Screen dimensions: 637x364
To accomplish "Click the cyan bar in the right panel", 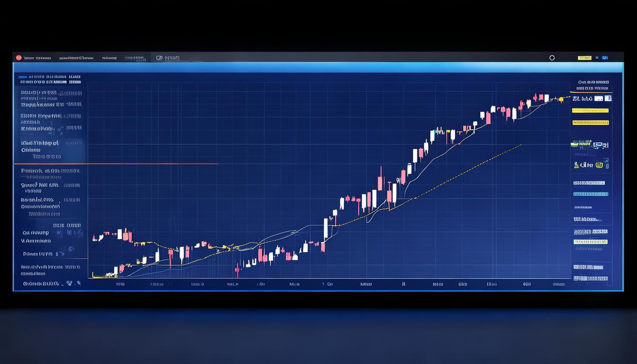I will click(x=591, y=194).
